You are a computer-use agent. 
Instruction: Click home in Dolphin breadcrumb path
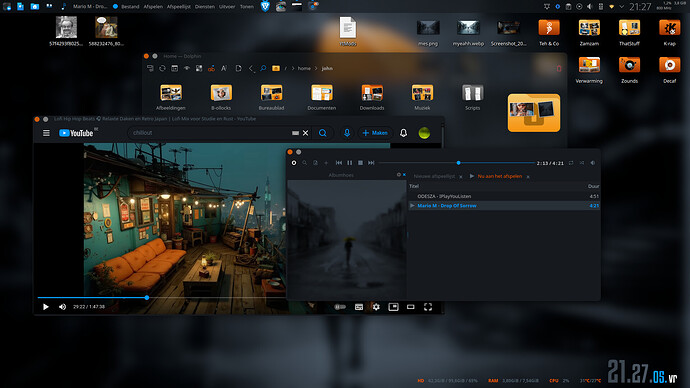click(304, 68)
